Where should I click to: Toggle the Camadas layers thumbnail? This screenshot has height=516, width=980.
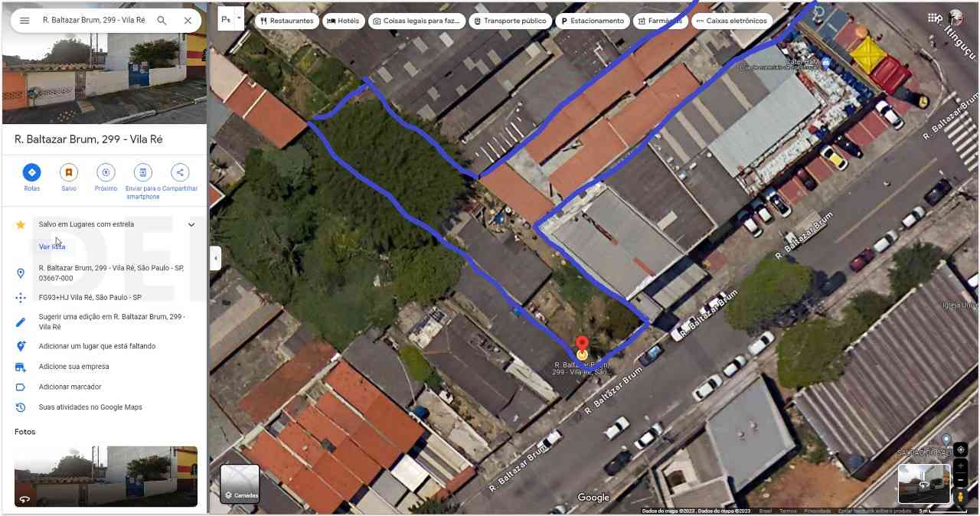[x=240, y=484]
